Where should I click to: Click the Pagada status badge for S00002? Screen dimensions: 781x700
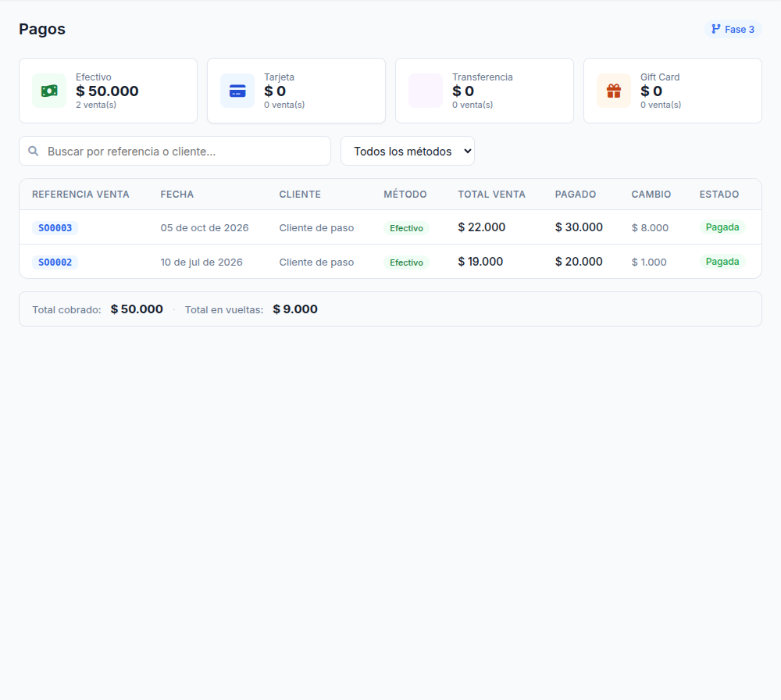click(x=722, y=262)
